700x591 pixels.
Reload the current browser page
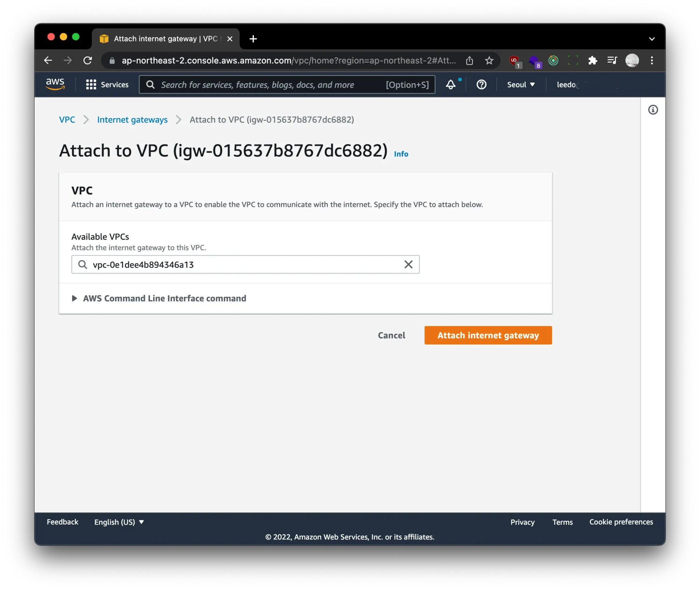pyautogui.click(x=88, y=61)
